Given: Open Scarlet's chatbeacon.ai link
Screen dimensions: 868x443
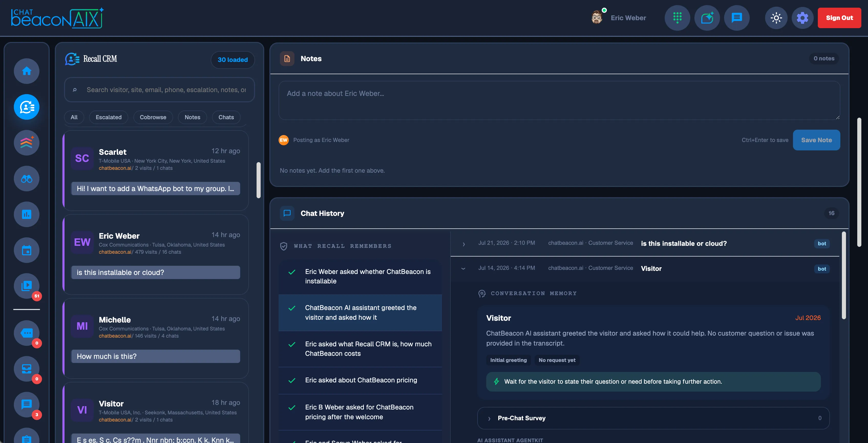Looking at the screenshot, I should click(x=115, y=168).
